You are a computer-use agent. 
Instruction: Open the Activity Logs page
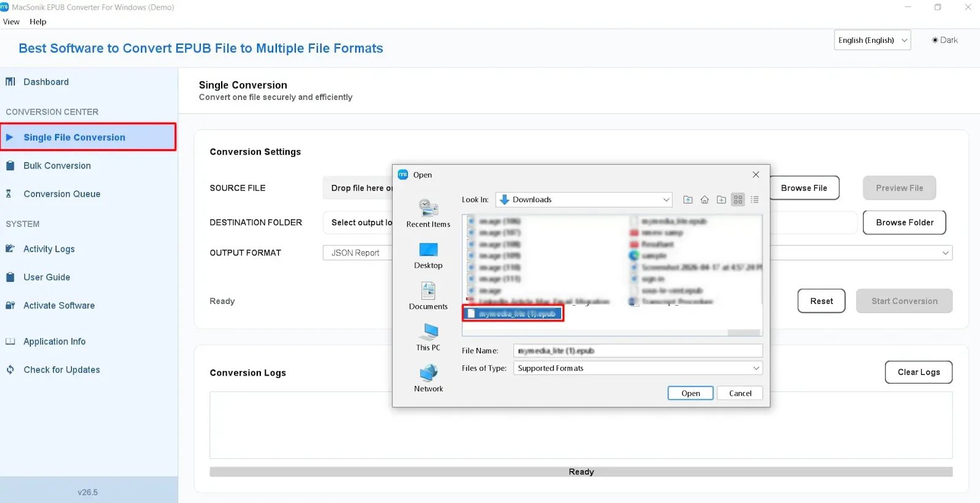[x=49, y=249]
